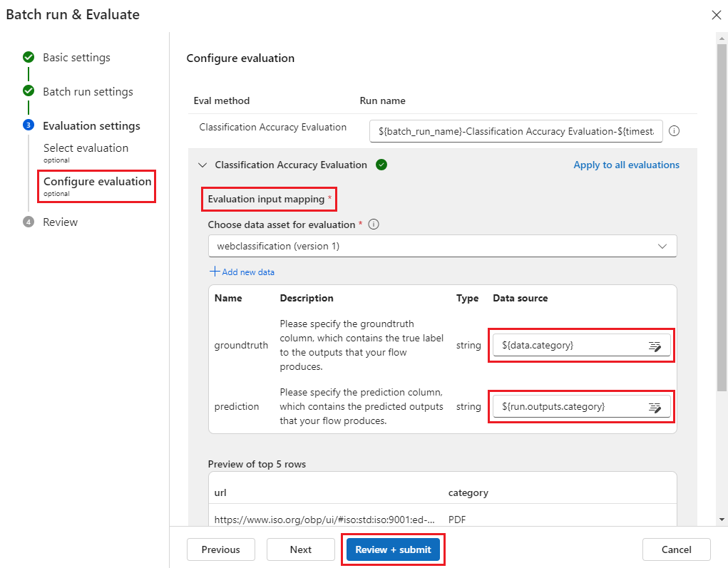Click the step 4 Review circle icon

click(x=29, y=222)
